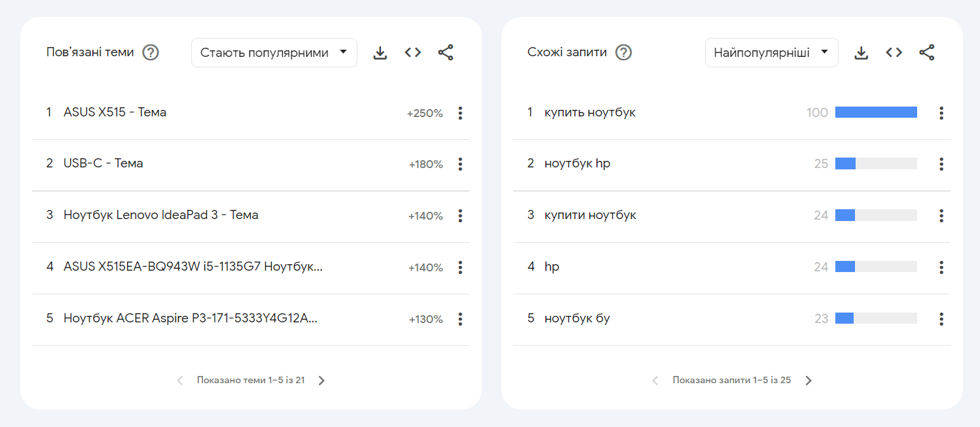The image size is (980, 427).
Task: Open Ноутбук ACER Aspire P3-171 topic
Action: pyautogui.click(x=191, y=318)
